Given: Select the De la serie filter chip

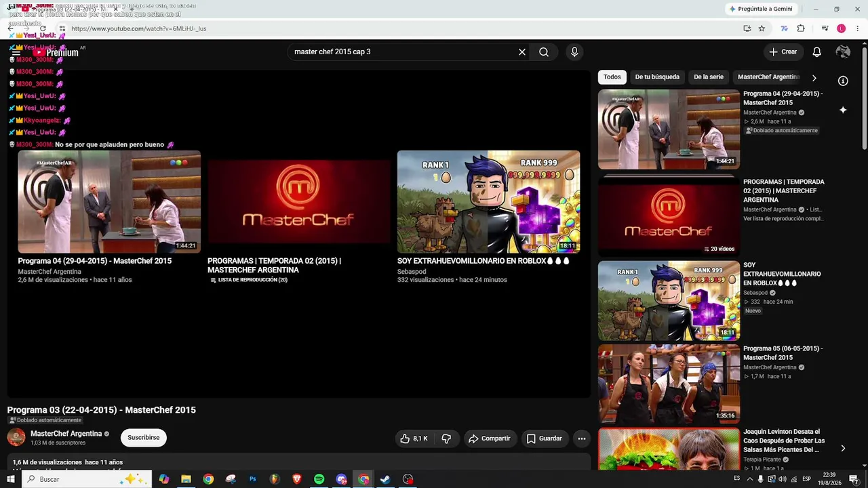Looking at the screenshot, I should point(709,77).
